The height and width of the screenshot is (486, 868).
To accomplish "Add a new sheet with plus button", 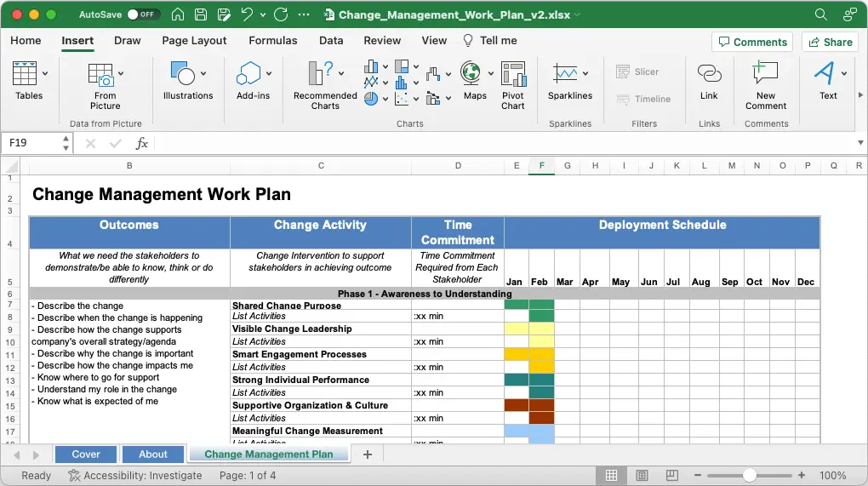I will tap(368, 455).
